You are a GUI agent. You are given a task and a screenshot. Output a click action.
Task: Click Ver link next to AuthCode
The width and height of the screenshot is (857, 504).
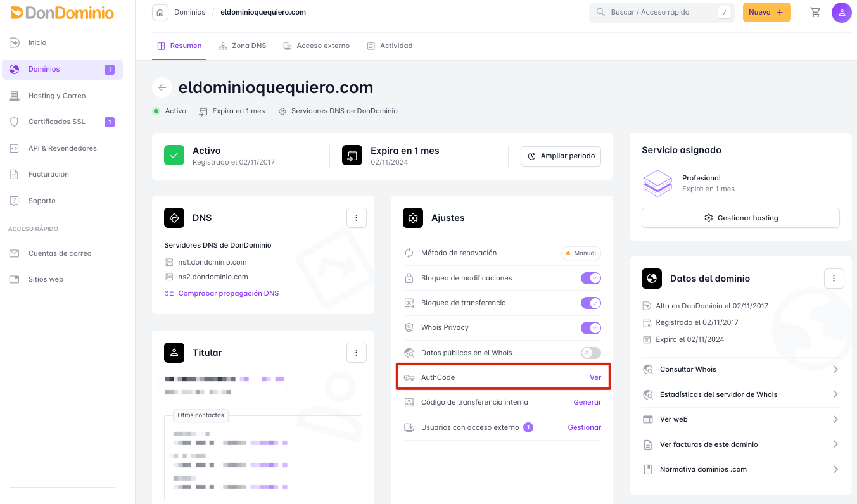click(x=595, y=377)
